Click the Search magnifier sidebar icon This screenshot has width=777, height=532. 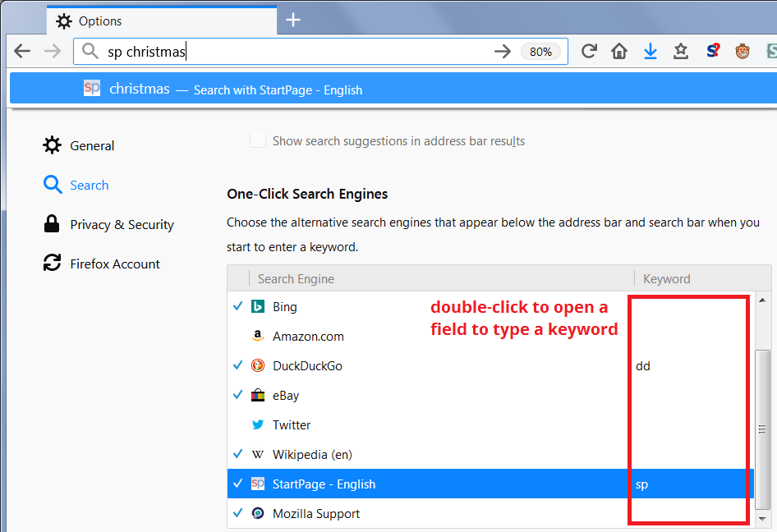click(x=53, y=184)
